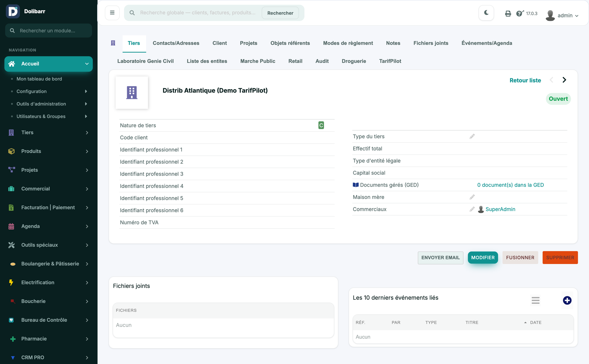Click the green C customer badge

(x=321, y=125)
